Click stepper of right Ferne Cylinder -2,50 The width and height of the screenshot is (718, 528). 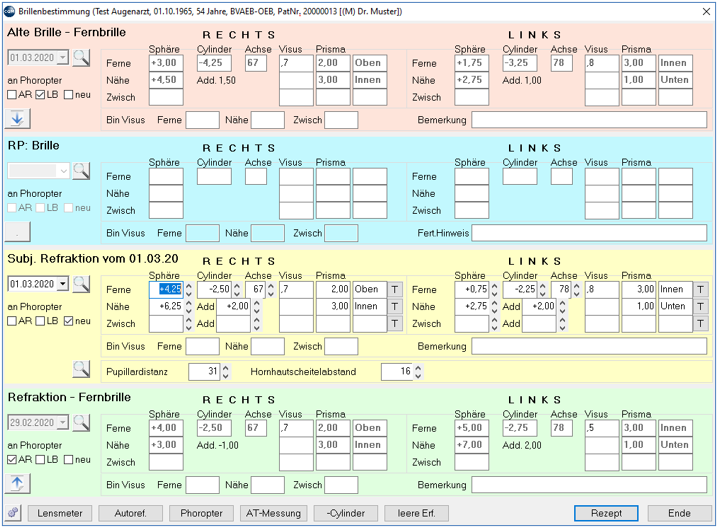[x=237, y=289]
